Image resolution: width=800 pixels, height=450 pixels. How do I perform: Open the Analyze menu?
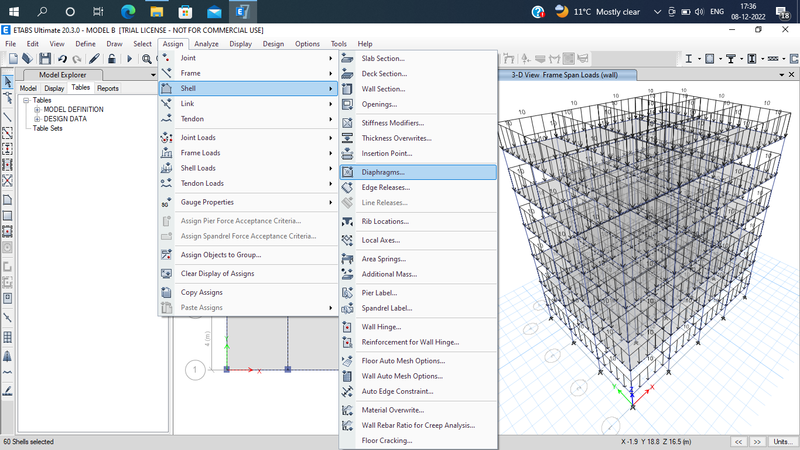(206, 44)
